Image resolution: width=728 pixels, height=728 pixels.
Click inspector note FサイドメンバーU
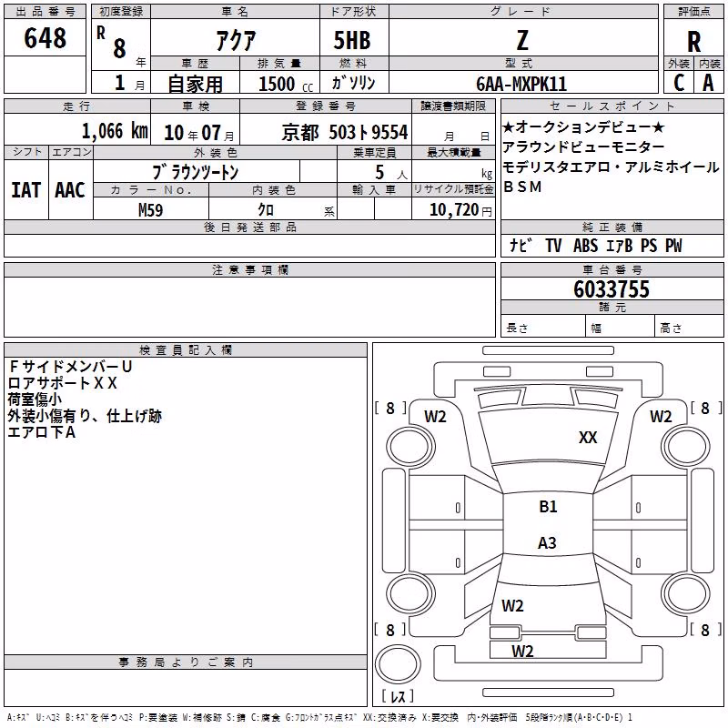click(x=71, y=367)
